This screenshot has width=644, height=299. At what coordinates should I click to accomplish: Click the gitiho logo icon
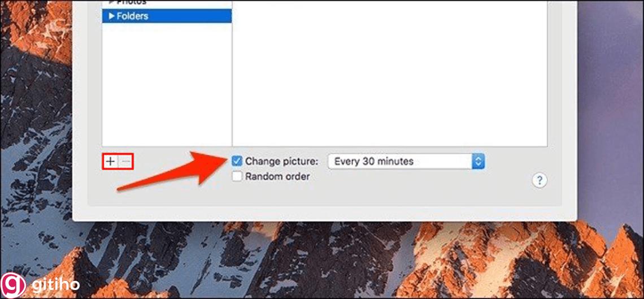coord(13,284)
